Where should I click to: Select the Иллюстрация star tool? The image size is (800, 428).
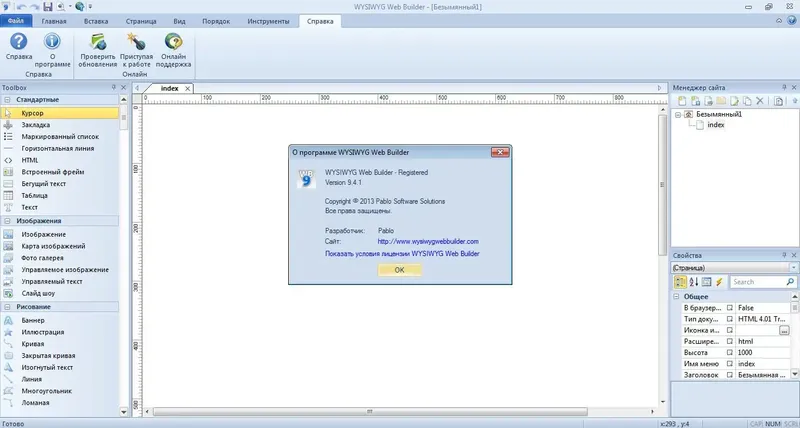tap(42, 332)
